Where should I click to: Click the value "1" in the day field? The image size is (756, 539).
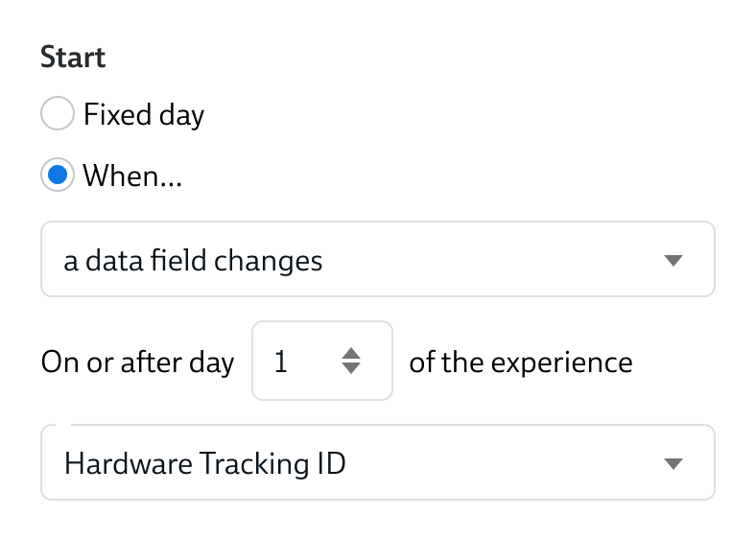coord(281,362)
